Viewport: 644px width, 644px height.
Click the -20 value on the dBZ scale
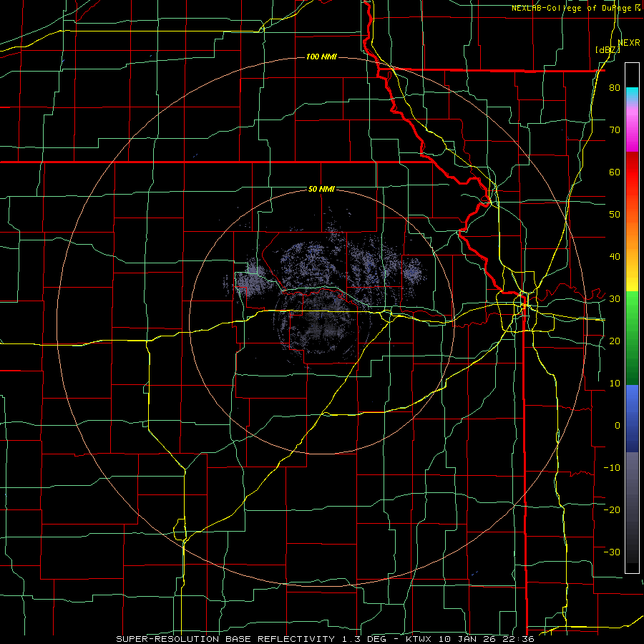tap(612, 509)
